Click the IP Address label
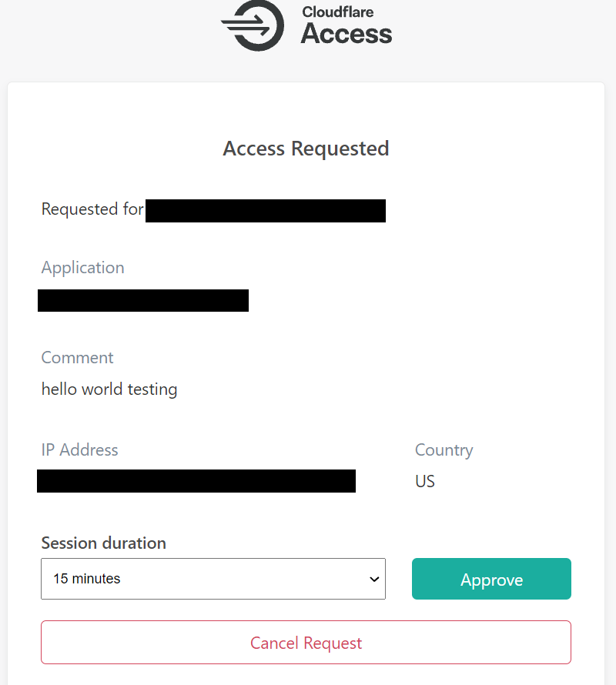Viewport: 616px width, 685px height. pos(79,450)
